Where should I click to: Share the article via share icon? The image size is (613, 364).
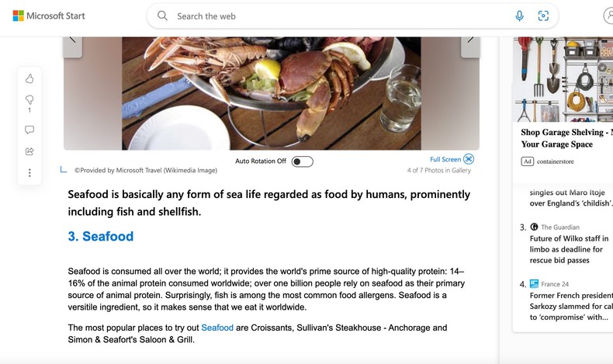point(29,151)
